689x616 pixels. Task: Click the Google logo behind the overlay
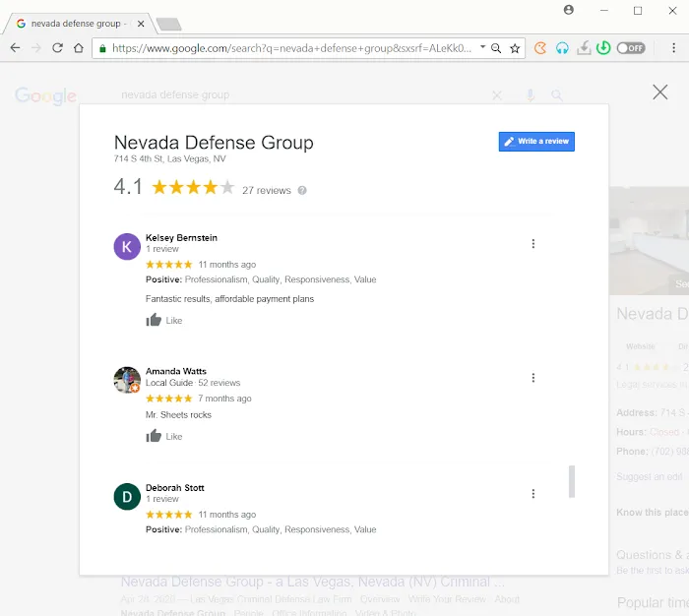45,95
